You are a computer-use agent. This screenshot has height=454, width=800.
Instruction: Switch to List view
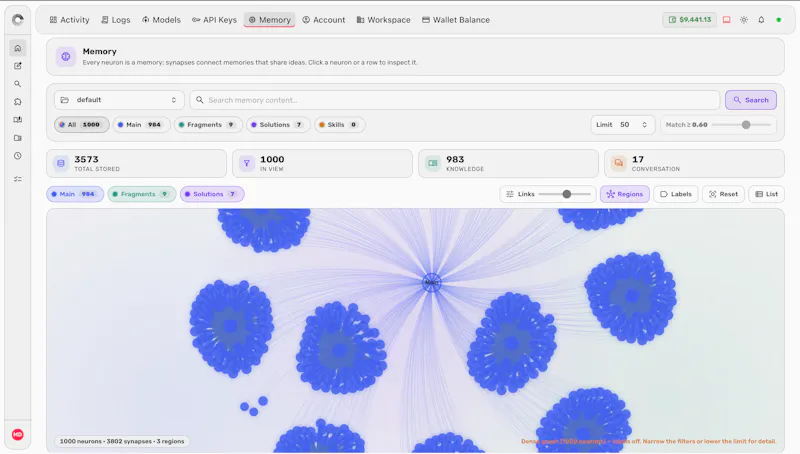pyautogui.click(x=766, y=194)
